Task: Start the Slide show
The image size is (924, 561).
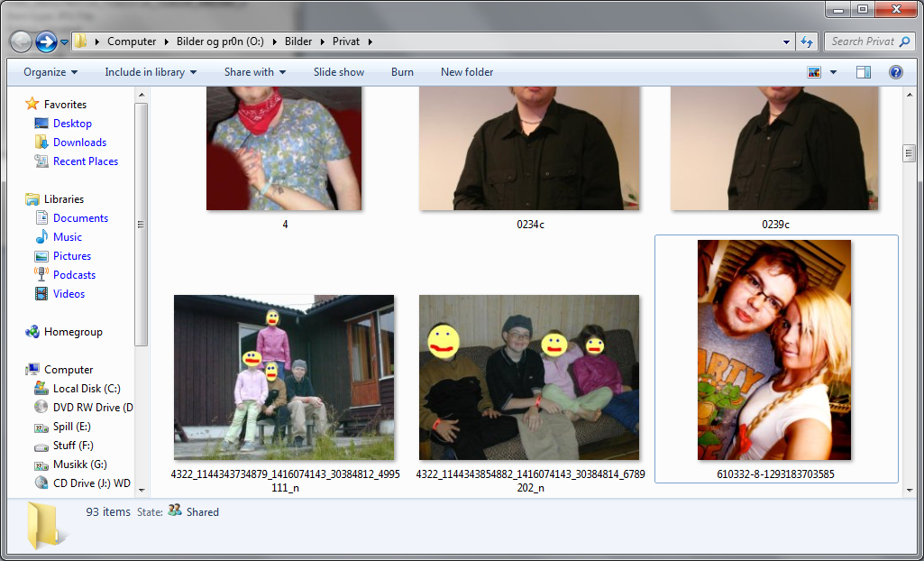Action: [339, 72]
